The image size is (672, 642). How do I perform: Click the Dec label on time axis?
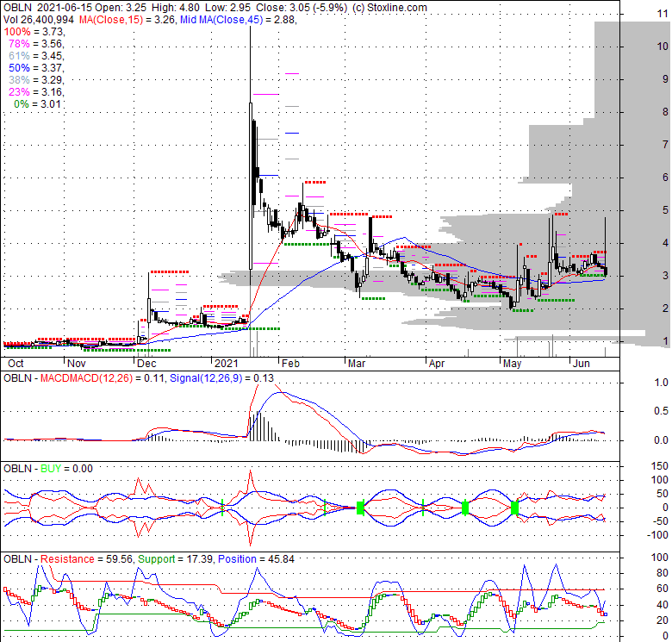[x=146, y=364]
